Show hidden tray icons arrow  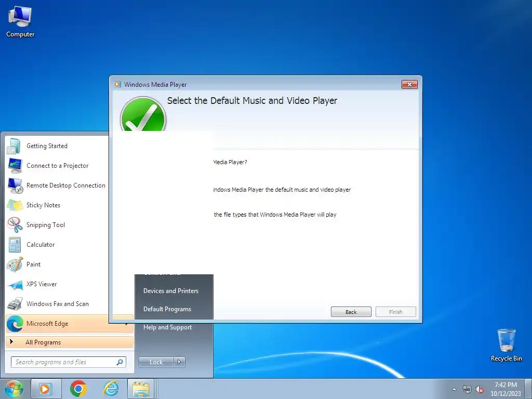tap(454, 390)
